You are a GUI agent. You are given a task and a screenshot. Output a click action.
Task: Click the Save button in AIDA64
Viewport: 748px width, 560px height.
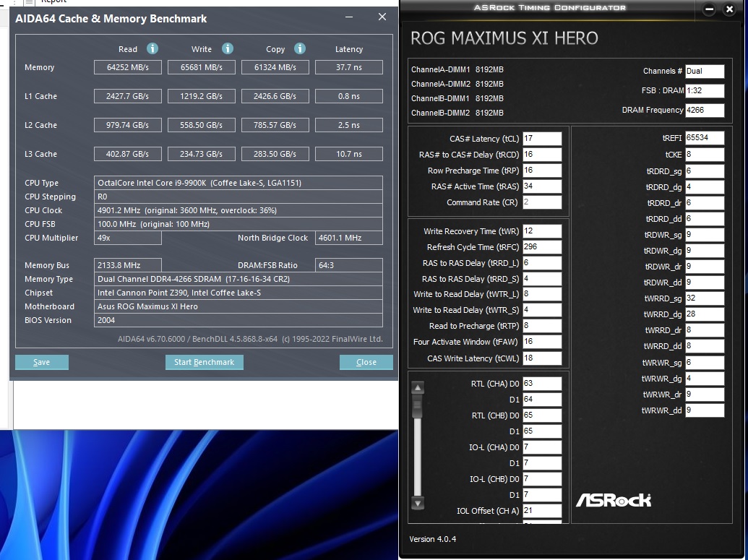coord(41,362)
